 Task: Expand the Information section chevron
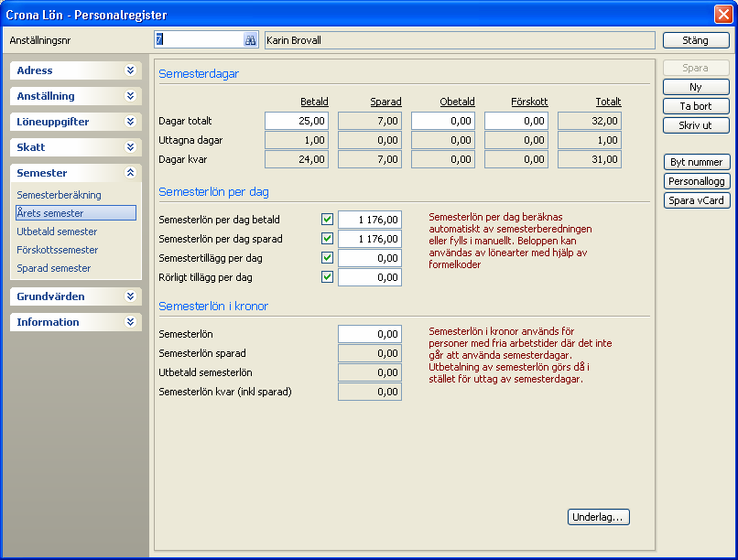click(x=130, y=321)
